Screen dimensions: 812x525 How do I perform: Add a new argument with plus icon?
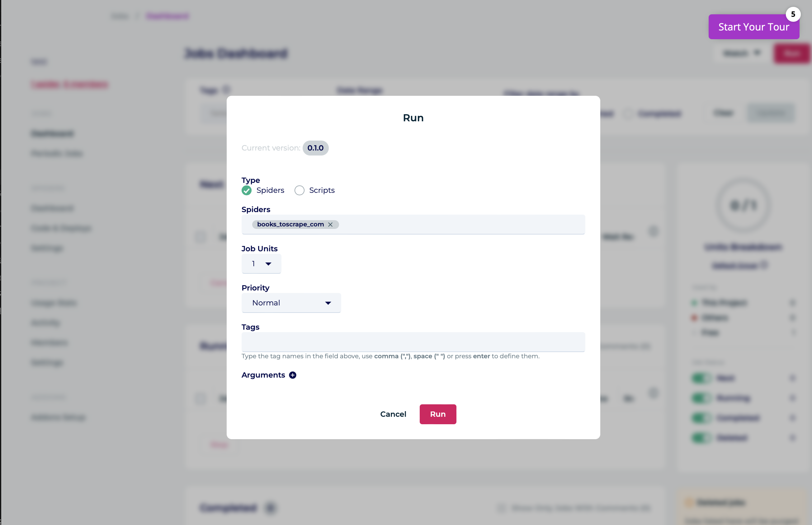(x=292, y=375)
